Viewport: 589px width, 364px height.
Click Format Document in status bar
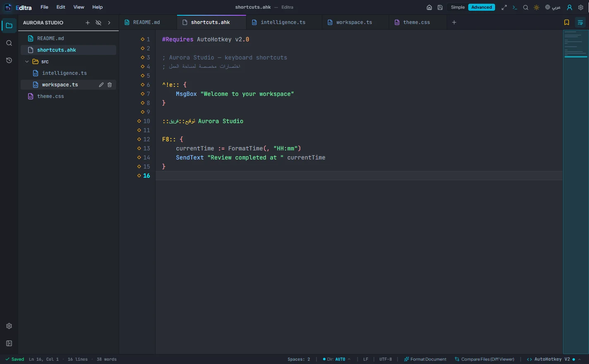(x=425, y=359)
